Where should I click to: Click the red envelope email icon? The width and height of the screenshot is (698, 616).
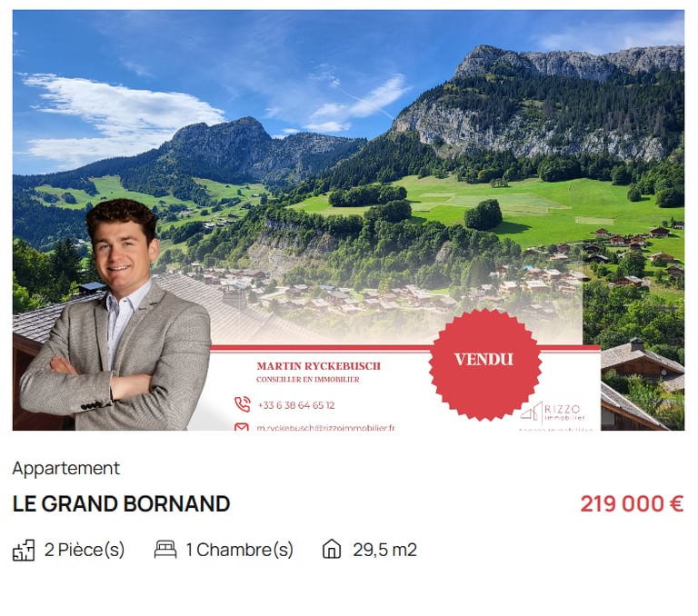coord(242,427)
